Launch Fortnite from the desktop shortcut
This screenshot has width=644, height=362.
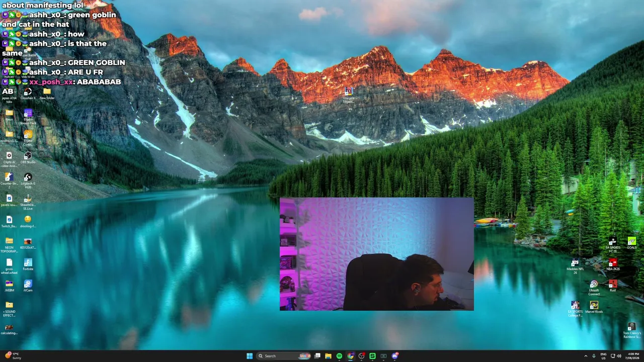click(x=28, y=264)
